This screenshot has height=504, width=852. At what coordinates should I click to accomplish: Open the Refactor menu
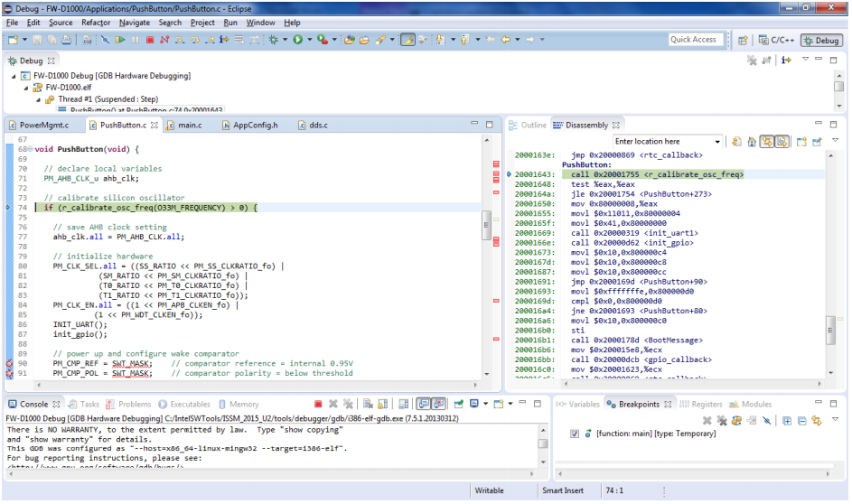coord(96,23)
